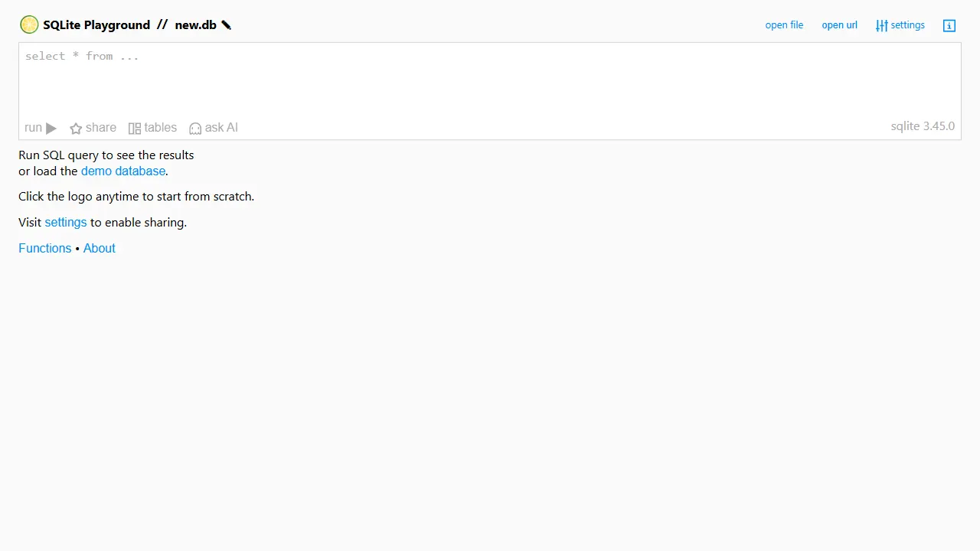
Task: Click the SQLite Playground title text
Action: [x=96, y=24]
